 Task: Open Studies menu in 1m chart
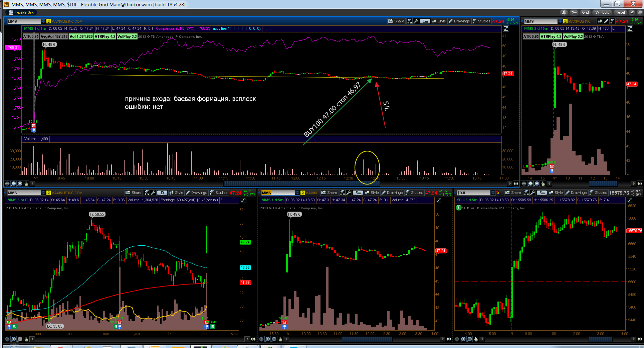[x=481, y=21]
